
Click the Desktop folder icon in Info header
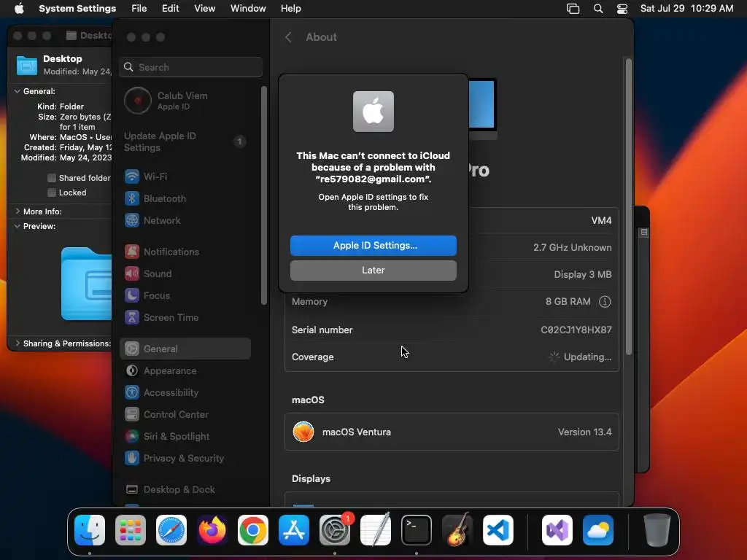pyautogui.click(x=27, y=65)
